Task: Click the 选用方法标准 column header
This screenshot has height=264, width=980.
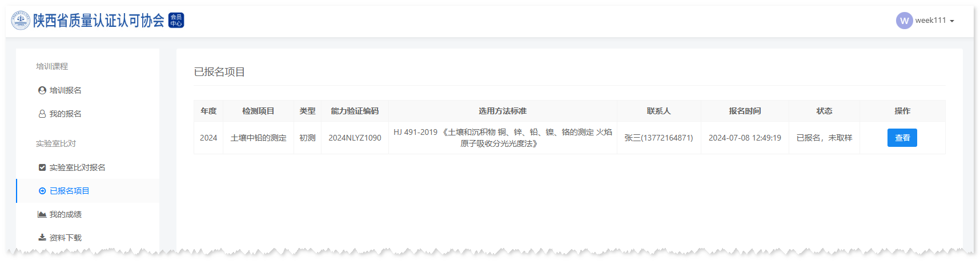Action: [x=503, y=111]
